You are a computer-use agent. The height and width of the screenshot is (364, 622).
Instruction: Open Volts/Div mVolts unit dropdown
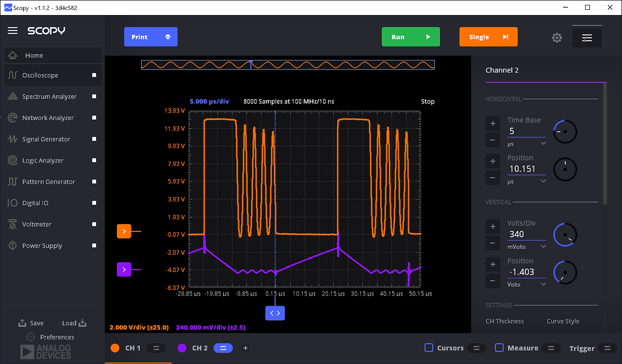pyautogui.click(x=527, y=247)
